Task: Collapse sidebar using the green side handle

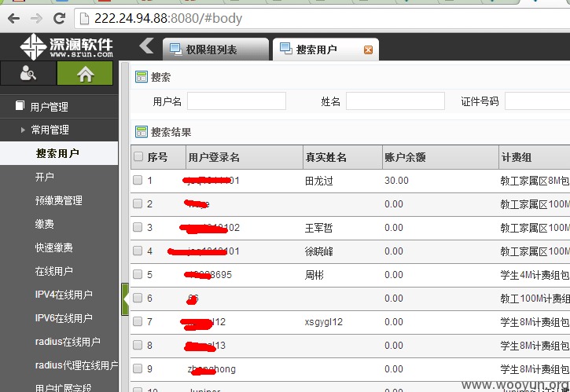Action: (x=124, y=299)
